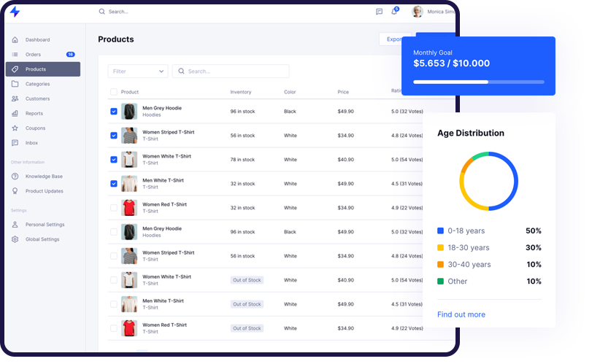
Task: Sort by the Price column header
Action: (343, 92)
